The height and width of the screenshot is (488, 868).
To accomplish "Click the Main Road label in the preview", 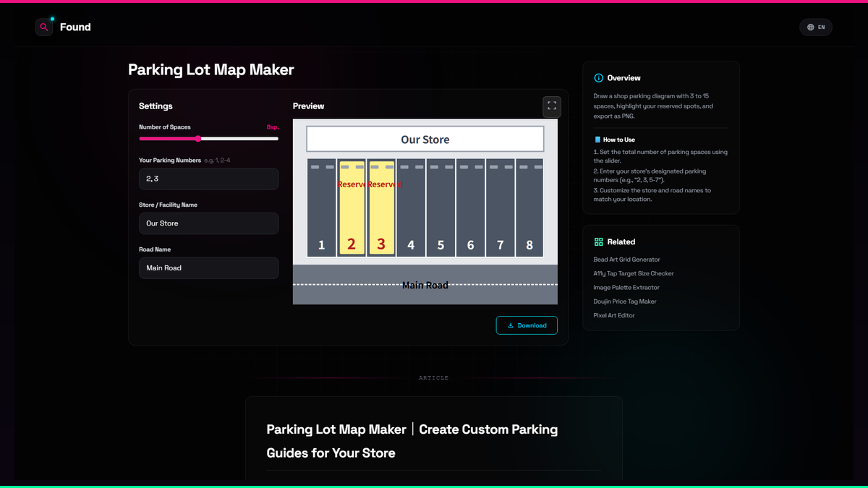I will [x=425, y=285].
